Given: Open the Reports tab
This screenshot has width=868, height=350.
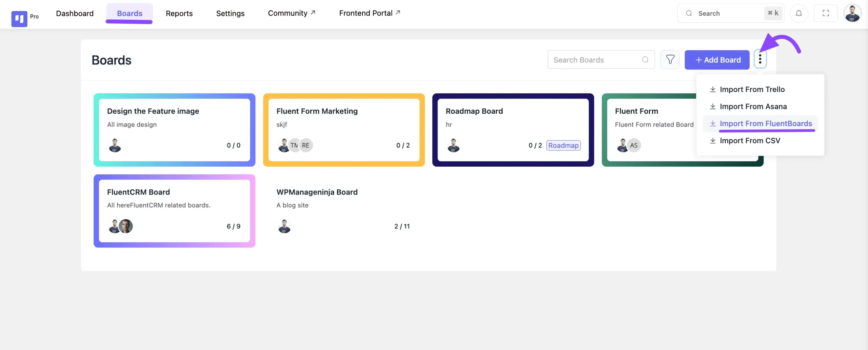Looking at the screenshot, I should (179, 13).
